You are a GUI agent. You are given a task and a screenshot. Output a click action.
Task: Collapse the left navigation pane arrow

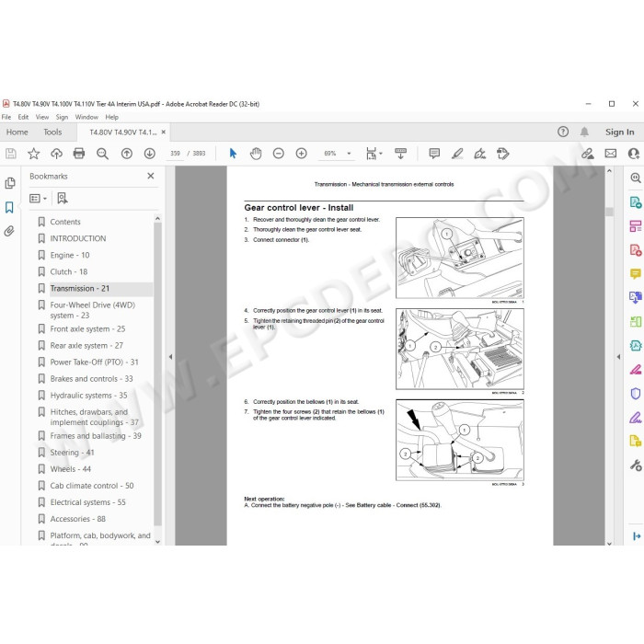pos(170,357)
